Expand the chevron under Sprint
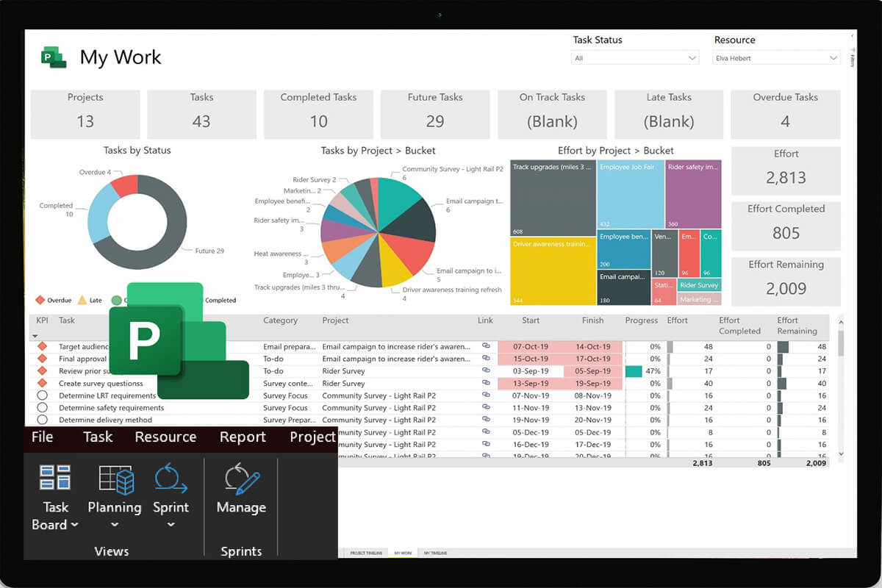The width and height of the screenshot is (882, 588). tap(171, 525)
